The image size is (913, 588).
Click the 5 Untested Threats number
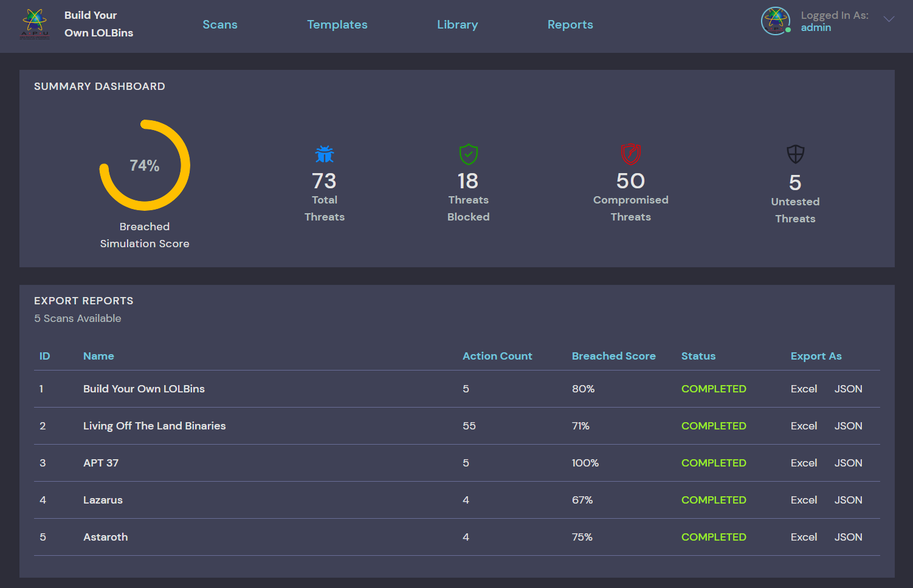[795, 183]
